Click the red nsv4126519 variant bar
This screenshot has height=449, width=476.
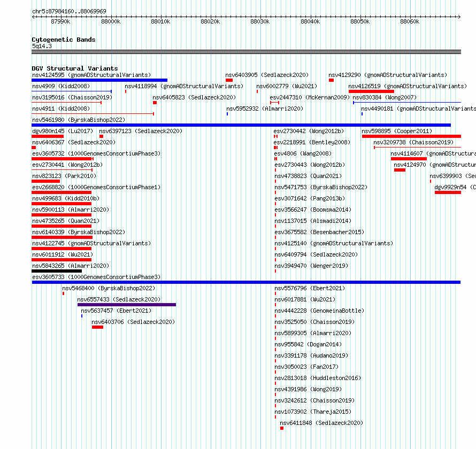[371, 91]
